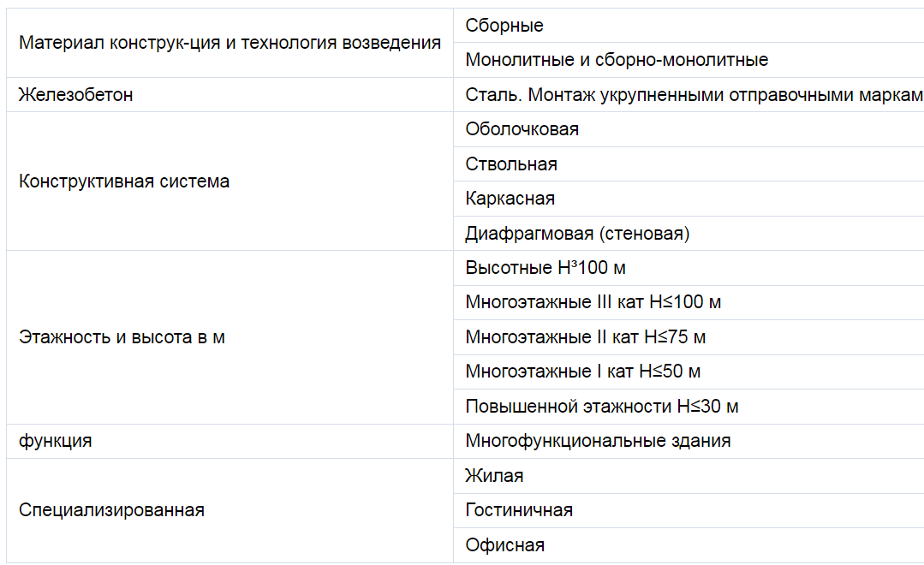Image resolution: width=924 pixels, height=565 pixels.
Task: Select the 'Монолитные и сборно-монолитные' cell
Action: point(689,60)
